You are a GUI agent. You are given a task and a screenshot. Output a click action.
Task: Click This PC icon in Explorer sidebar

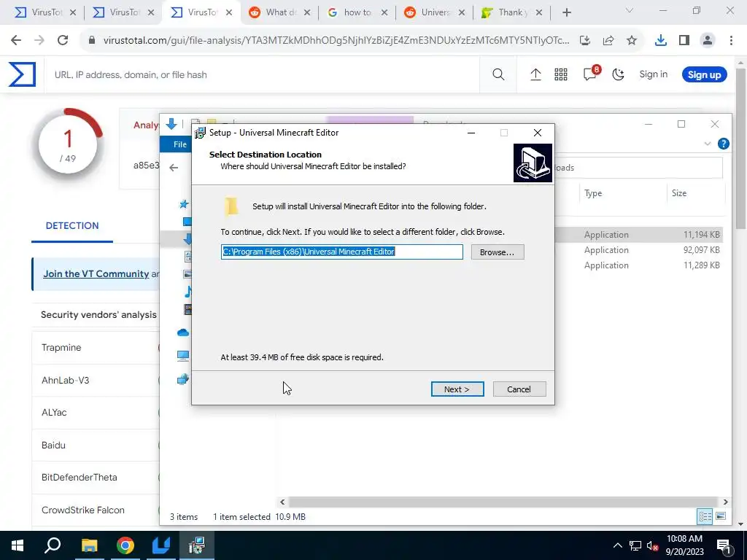pos(183,356)
